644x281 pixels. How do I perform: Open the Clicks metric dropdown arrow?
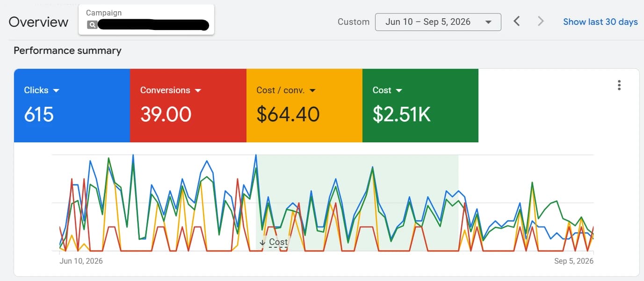click(x=57, y=90)
